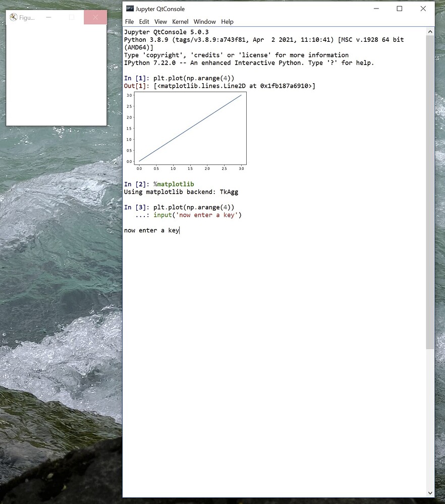Open the Edit menu
Viewport: 445px width, 504px height.
tap(144, 22)
